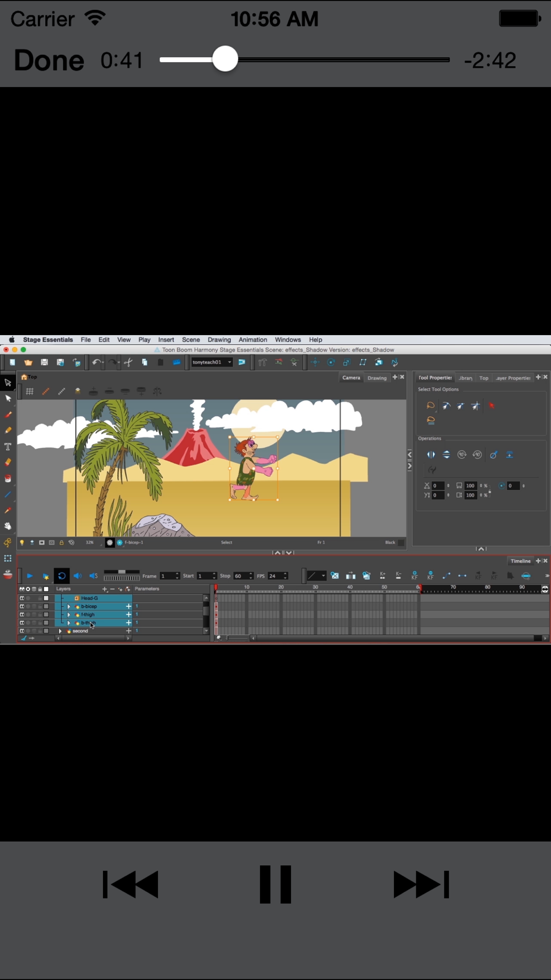Select the Tool Properties tab

(435, 378)
